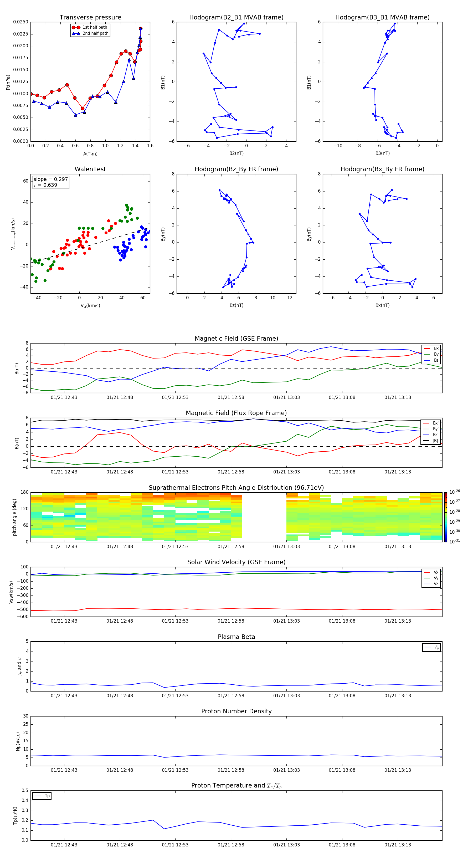Select the "slope = 0.297" annotation
Screen dimensions: 473x868
50,179
